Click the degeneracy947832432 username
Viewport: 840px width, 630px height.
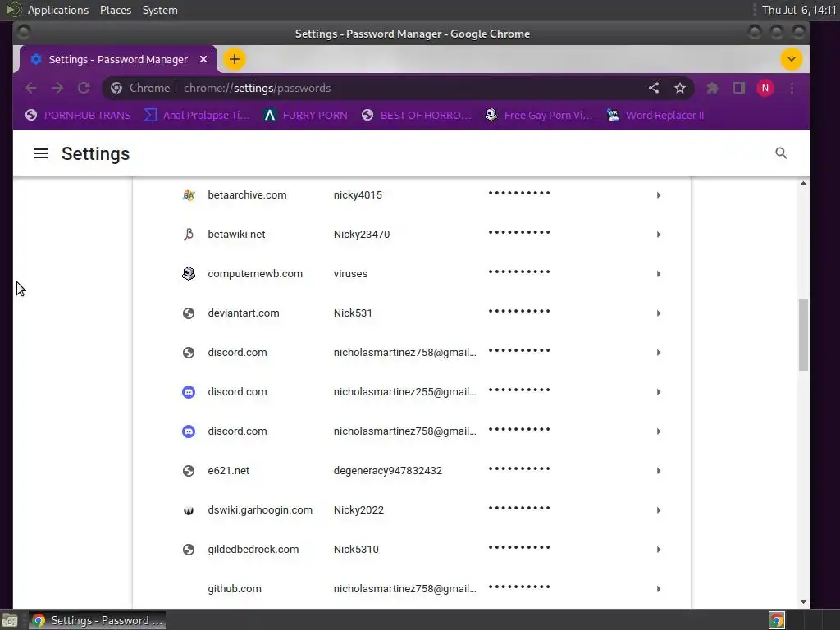(x=388, y=470)
